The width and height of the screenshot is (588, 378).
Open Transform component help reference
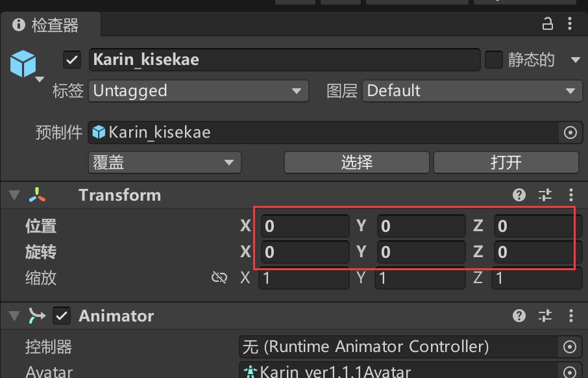coord(519,195)
